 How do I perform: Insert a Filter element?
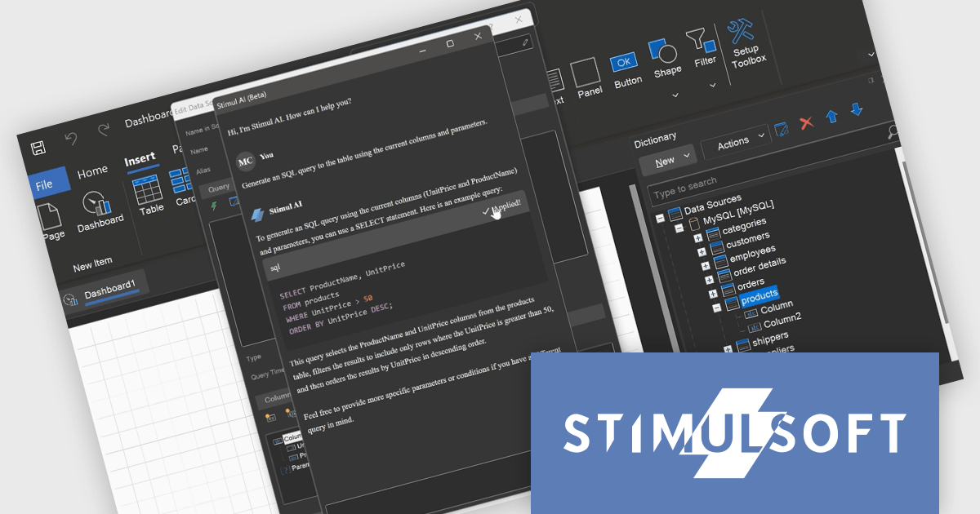coord(702,47)
